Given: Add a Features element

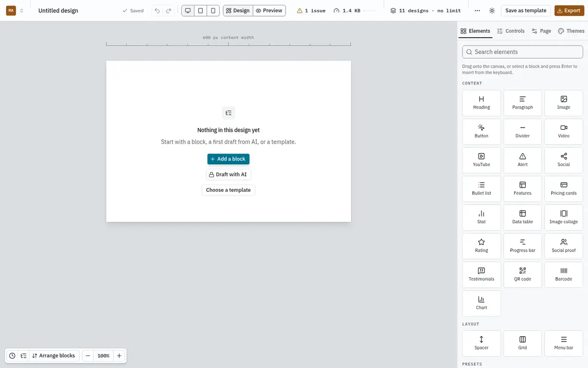Looking at the screenshot, I should [522, 189].
